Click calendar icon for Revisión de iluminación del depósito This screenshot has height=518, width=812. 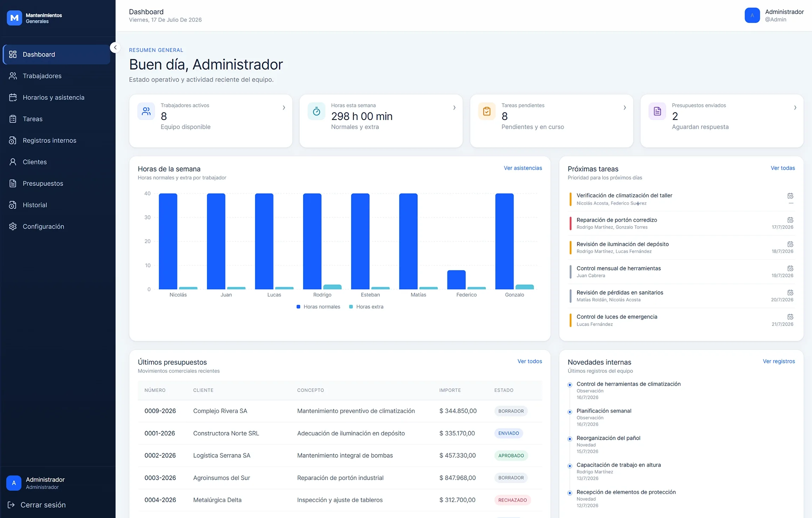tap(790, 244)
